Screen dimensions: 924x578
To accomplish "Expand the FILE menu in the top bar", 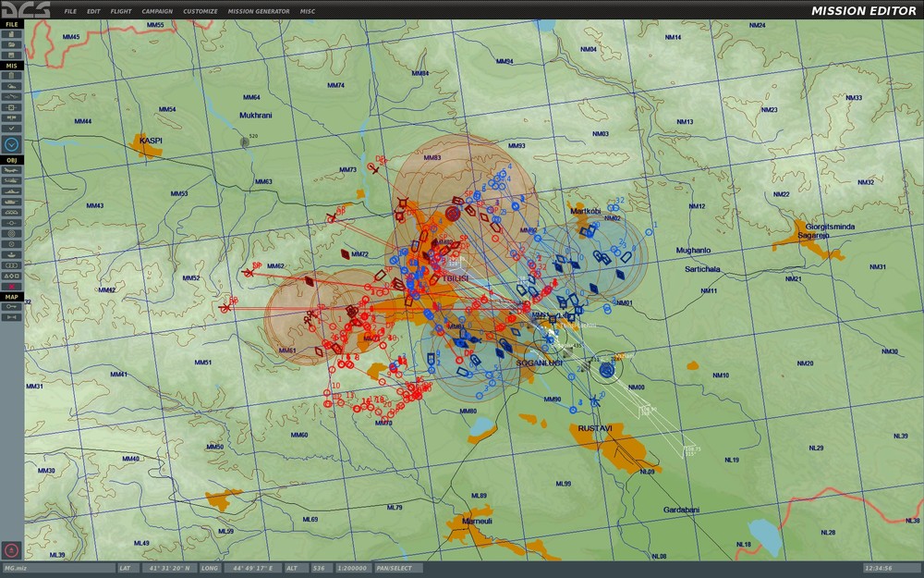I will click(x=69, y=12).
